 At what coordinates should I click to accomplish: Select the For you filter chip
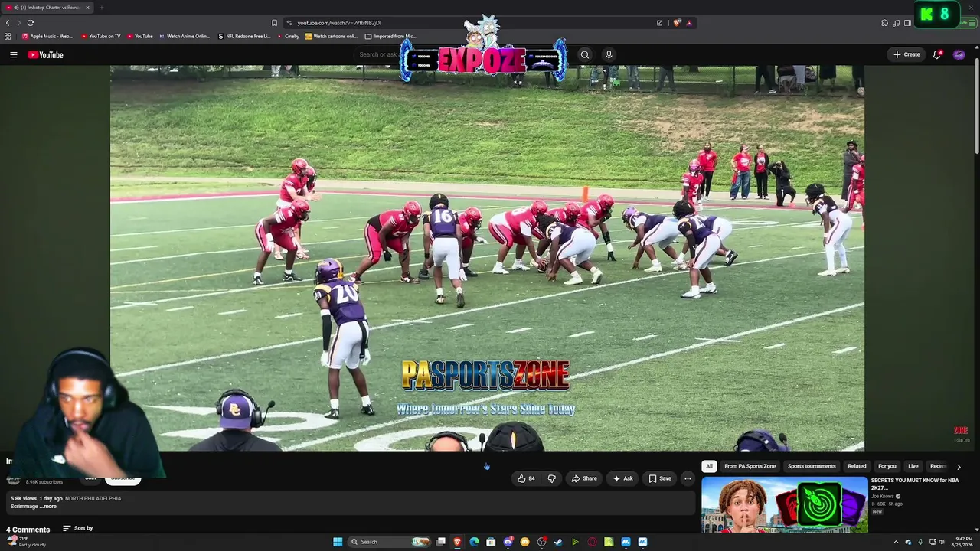pyautogui.click(x=887, y=466)
